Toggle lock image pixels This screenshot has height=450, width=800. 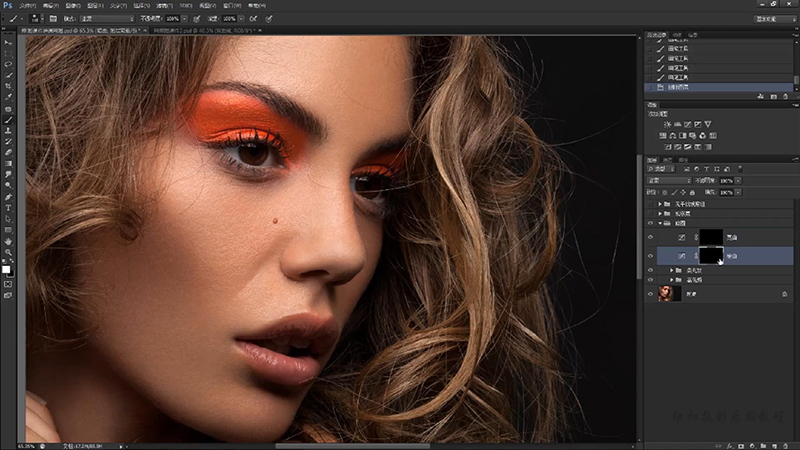pos(674,192)
